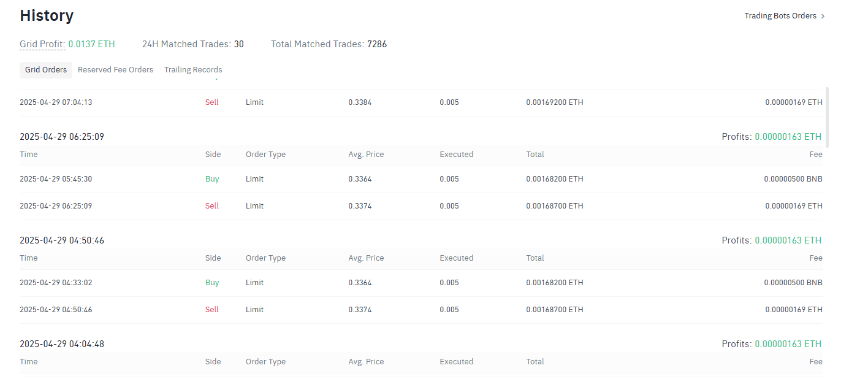Click the 2025-04-29 06:25:09 group header

click(62, 137)
